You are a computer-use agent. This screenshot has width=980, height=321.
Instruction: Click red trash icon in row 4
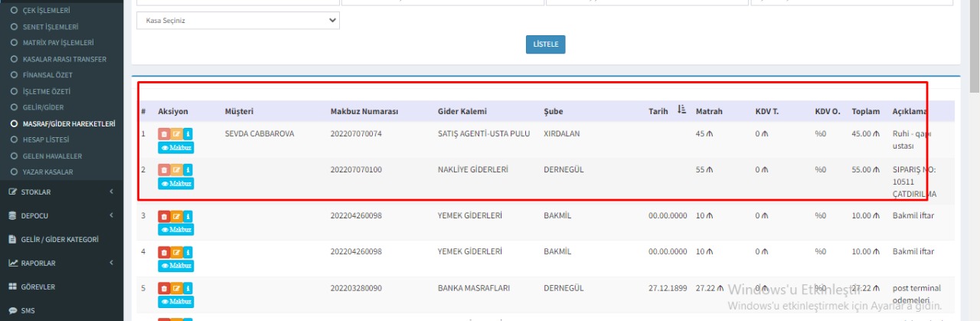(164, 252)
